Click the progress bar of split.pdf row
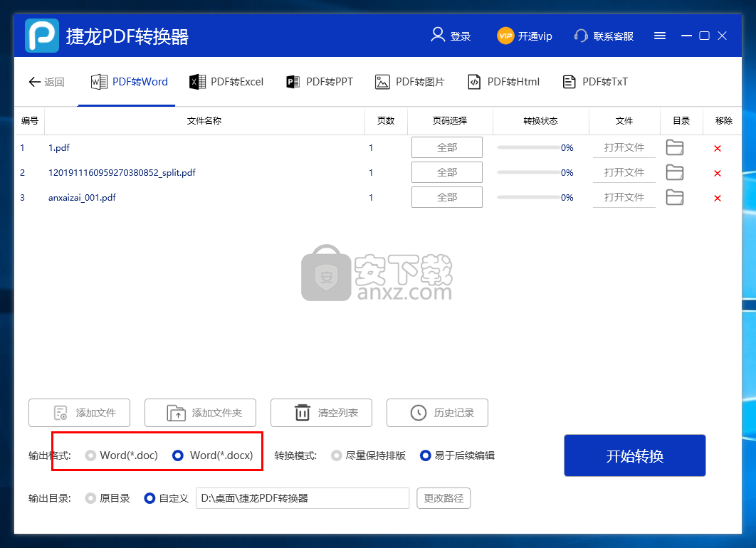The image size is (756, 548). [x=528, y=172]
